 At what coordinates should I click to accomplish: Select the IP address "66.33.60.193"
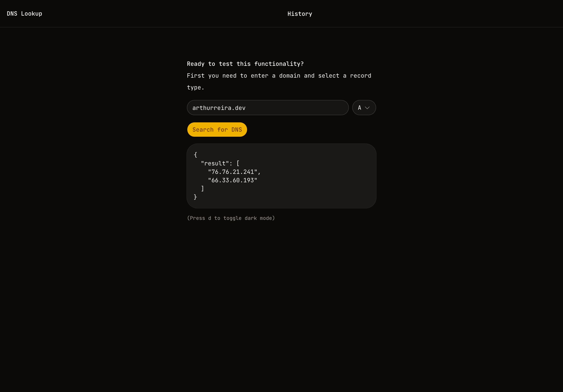pos(233,180)
